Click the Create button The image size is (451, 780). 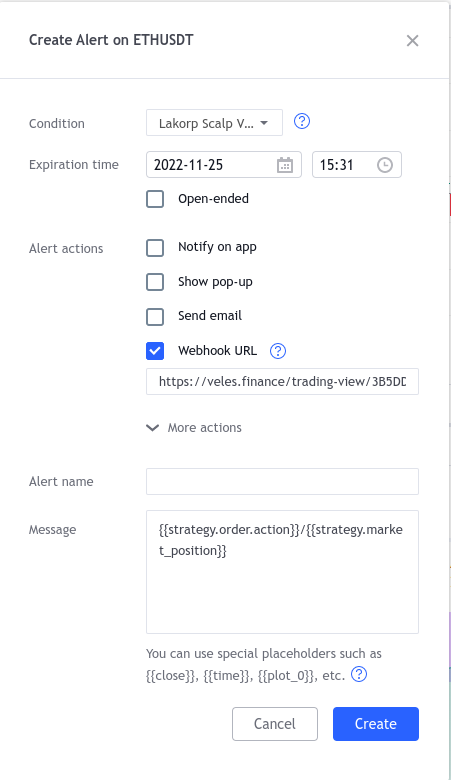click(376, 724)
